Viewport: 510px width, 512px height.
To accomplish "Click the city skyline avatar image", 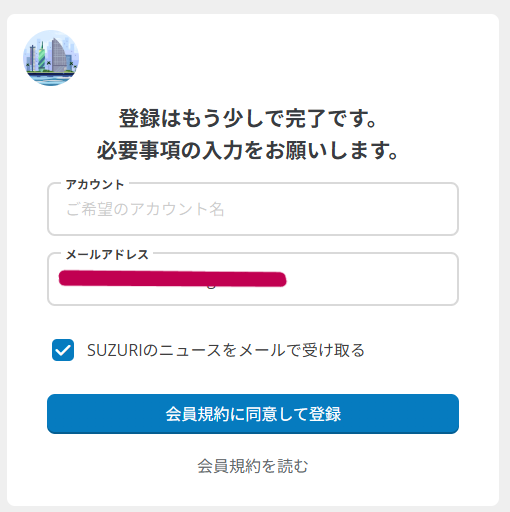I will pyautogui.click(x=51, y=58).
